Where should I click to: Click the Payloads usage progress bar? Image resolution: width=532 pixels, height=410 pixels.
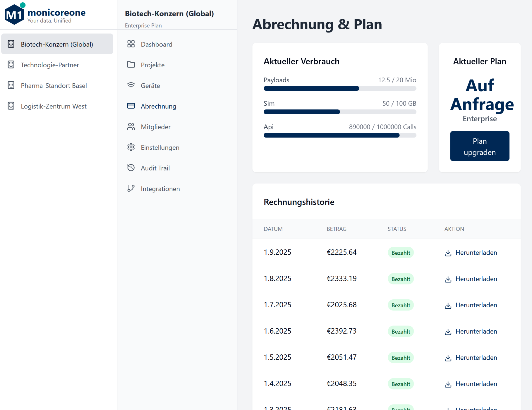pos(340,88)
